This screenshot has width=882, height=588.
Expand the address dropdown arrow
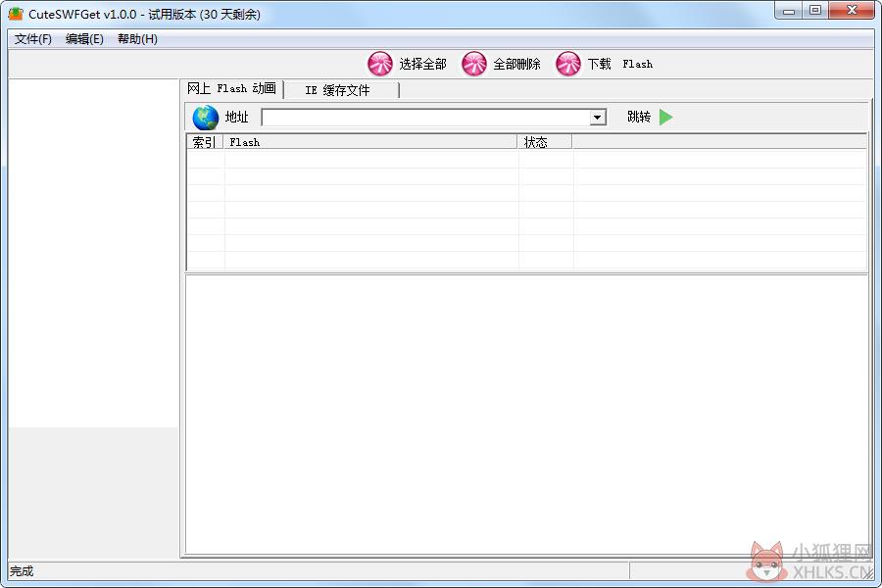[598, 117]
